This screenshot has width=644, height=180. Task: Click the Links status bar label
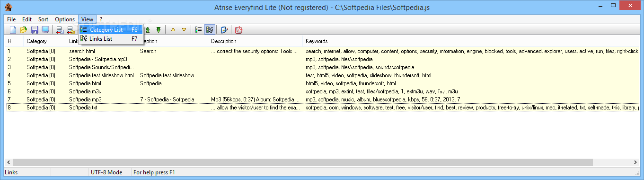point(12,172)
